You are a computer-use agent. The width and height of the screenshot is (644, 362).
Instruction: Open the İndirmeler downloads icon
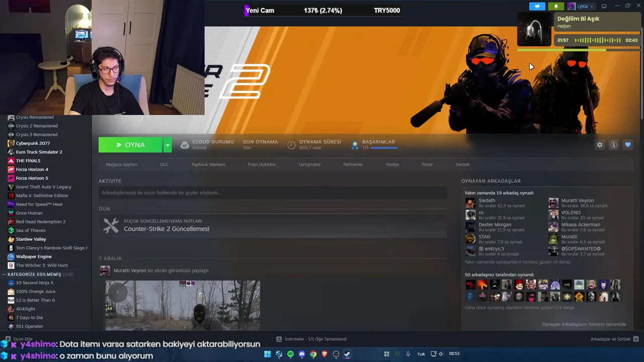tap(279, 339)
